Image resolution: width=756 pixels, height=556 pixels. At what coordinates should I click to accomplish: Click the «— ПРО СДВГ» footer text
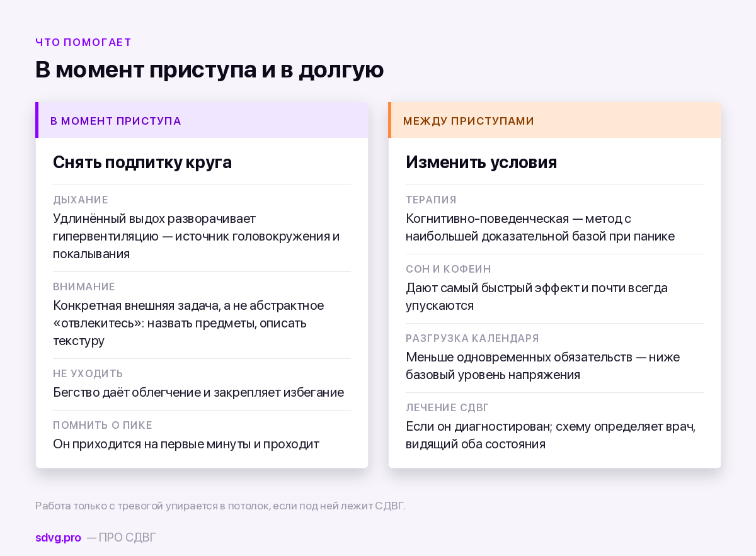[121, 537]
